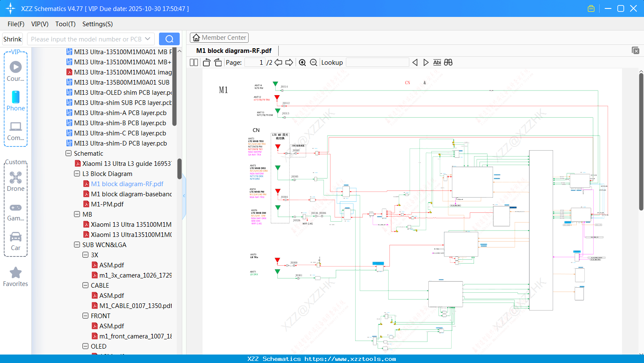Open the Tool(T) menu
Image resolution: width=644 pixels, height=363 pixels.
(x=65, y=24)
